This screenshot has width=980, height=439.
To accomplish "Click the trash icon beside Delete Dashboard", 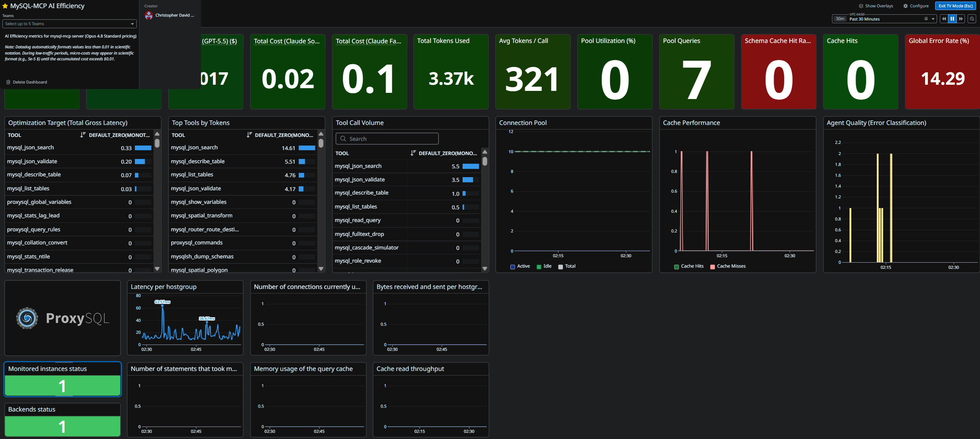I will (8, 82).
